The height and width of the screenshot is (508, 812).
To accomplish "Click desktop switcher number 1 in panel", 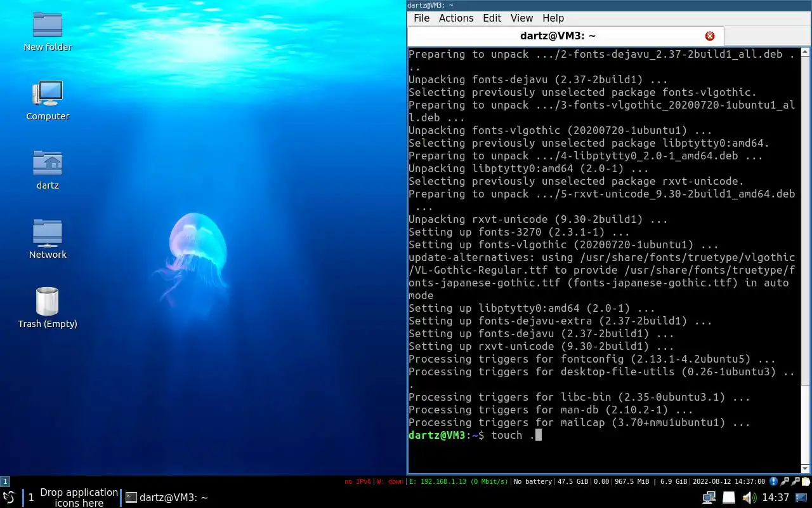I will pos(31,498).
